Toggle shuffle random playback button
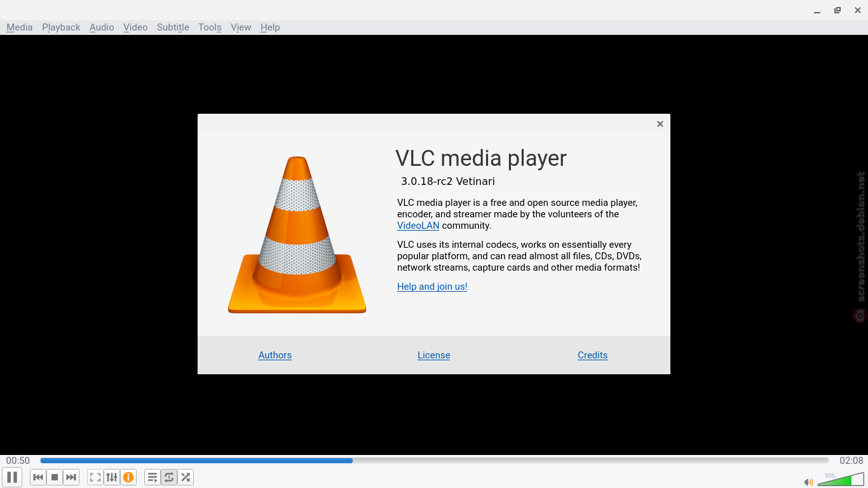The image size is (868, 488). (x=186, y=477)
